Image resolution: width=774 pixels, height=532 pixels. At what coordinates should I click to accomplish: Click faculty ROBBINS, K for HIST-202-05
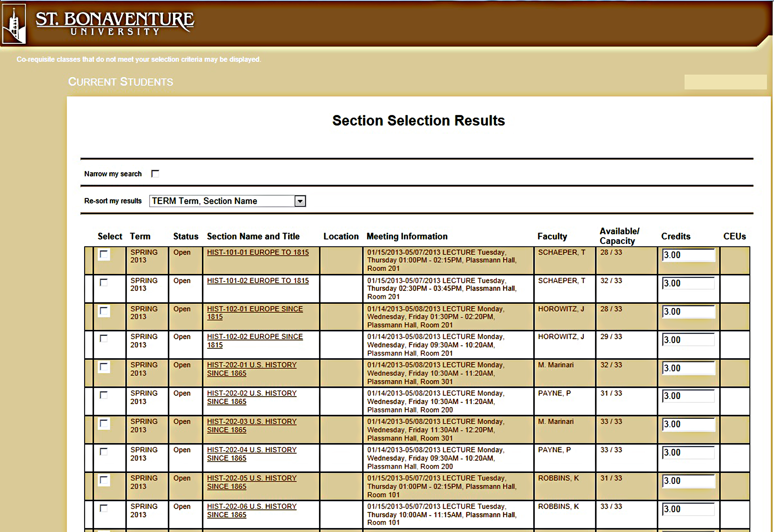click(x=558, y=478)
